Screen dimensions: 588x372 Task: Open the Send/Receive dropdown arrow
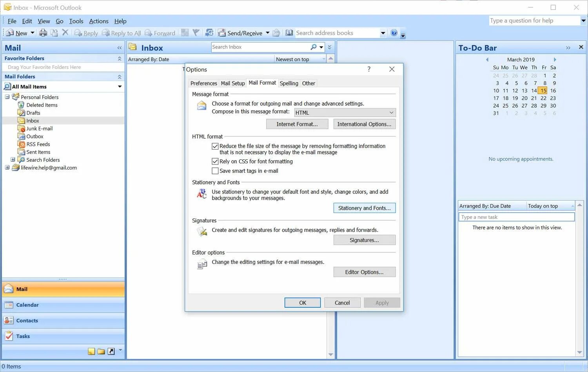pyautogui.click(x=268, y=33)
